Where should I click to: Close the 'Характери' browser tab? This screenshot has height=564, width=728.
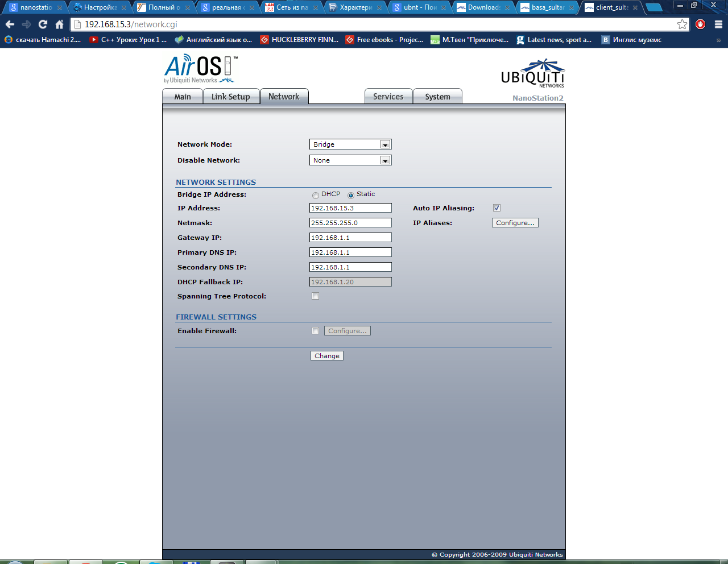click(379, 8)
